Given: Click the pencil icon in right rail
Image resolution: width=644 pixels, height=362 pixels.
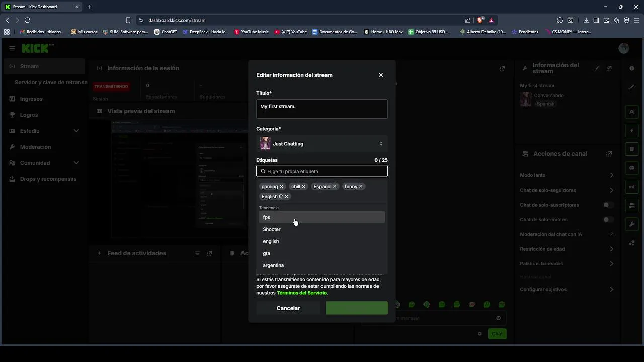Looking at the screenshot, I should click(632, 87).
